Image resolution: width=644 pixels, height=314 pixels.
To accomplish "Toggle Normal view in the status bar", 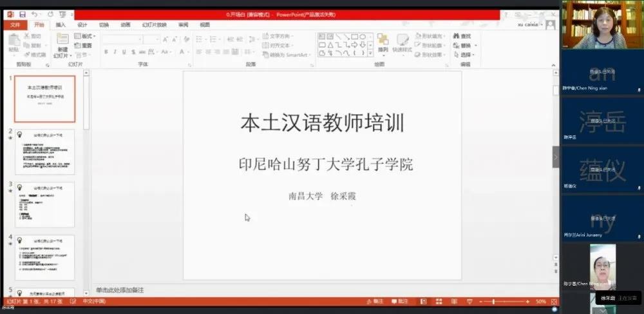I will [424, 301].
